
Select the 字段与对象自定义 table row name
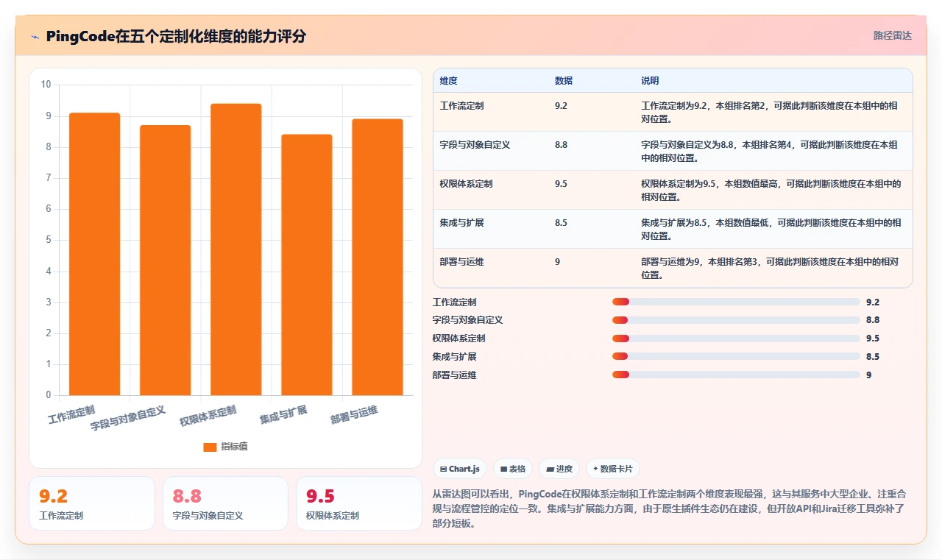click(475, 145)
